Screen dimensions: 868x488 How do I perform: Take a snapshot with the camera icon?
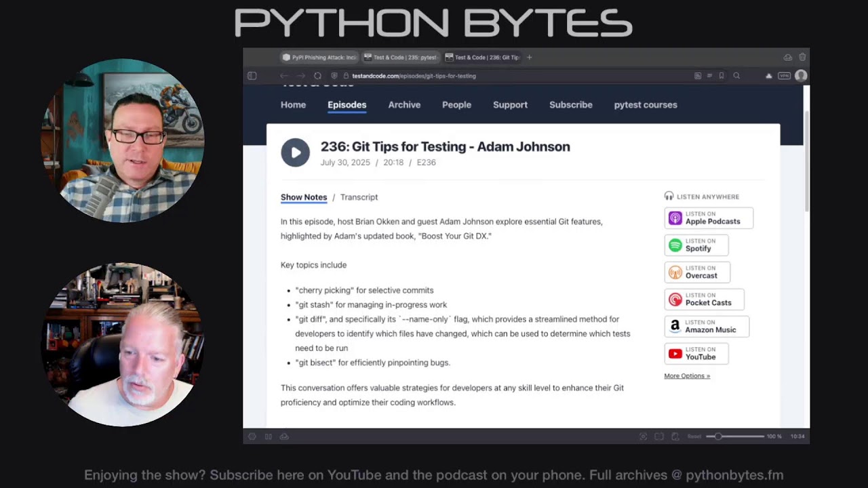pos(644,436)
